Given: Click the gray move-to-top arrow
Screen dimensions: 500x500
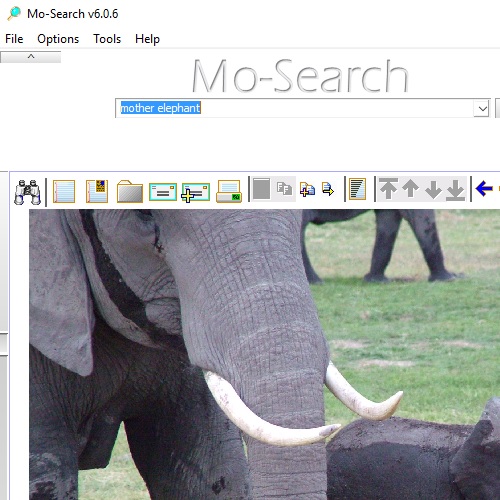Looking at the screenshot, I should [389, 189].
